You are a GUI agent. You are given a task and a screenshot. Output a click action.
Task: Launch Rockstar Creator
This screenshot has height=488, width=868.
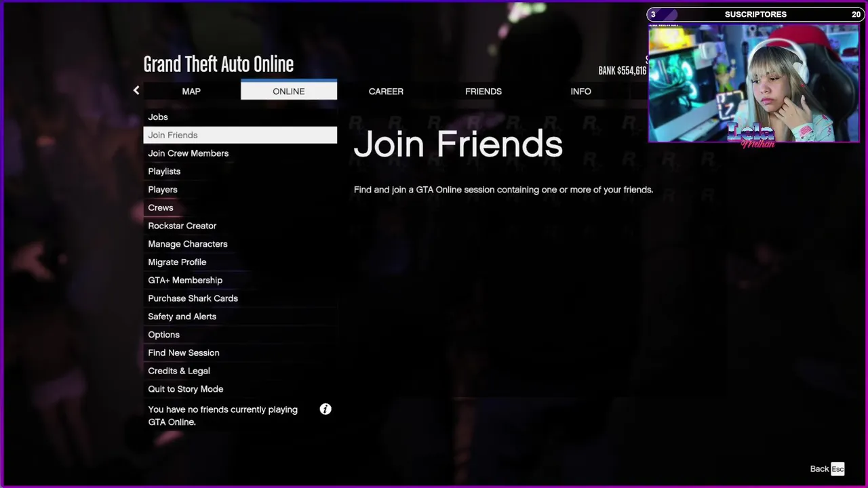pyautogui.click(x=240, y=226)
